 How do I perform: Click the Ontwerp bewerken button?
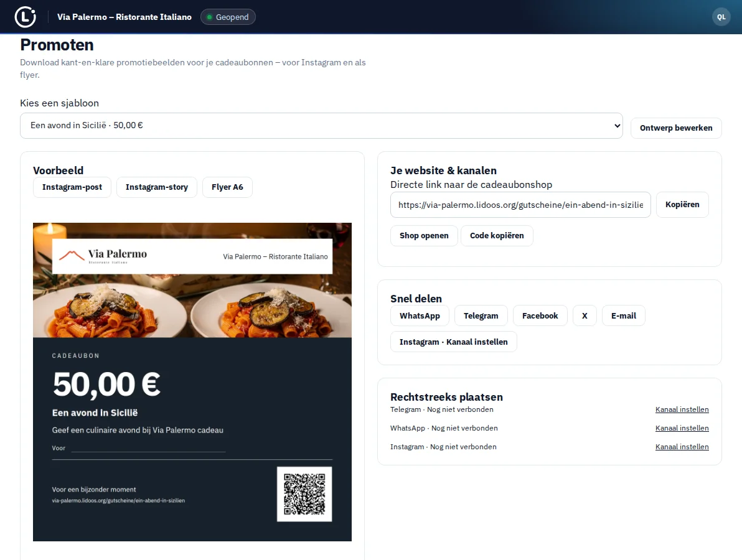click(676, 128)
